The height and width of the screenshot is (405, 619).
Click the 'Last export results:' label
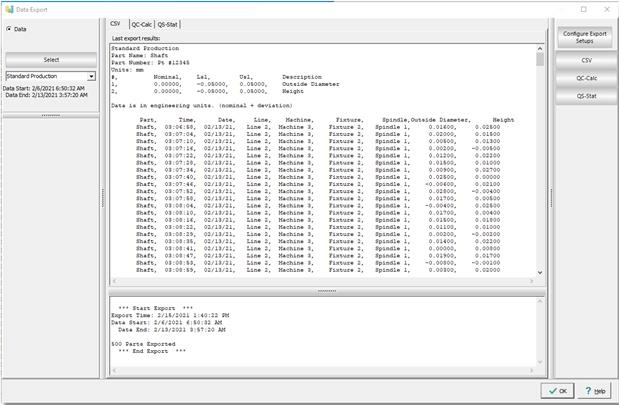tap(136, 38)
